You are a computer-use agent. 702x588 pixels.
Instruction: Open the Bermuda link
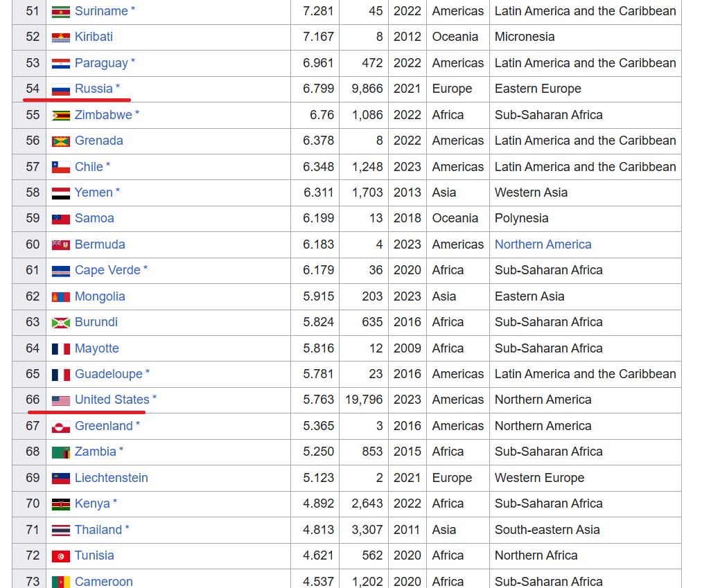coord(100,244)
